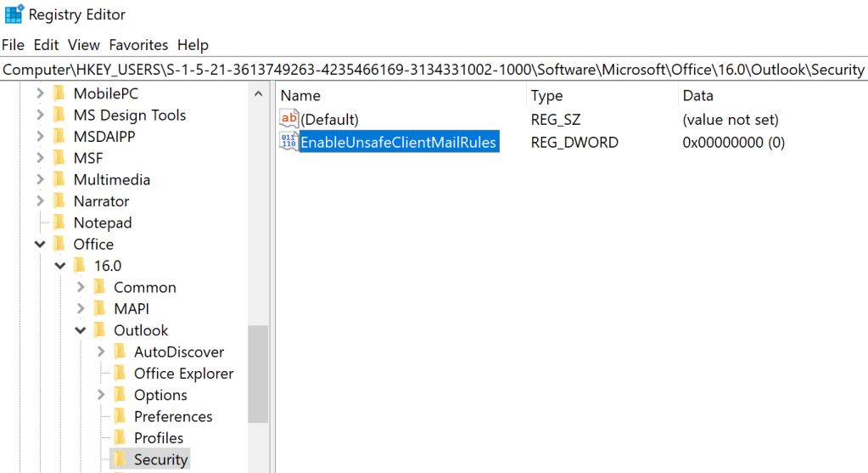Collapse the Outlook key node

tap(80, 330)
